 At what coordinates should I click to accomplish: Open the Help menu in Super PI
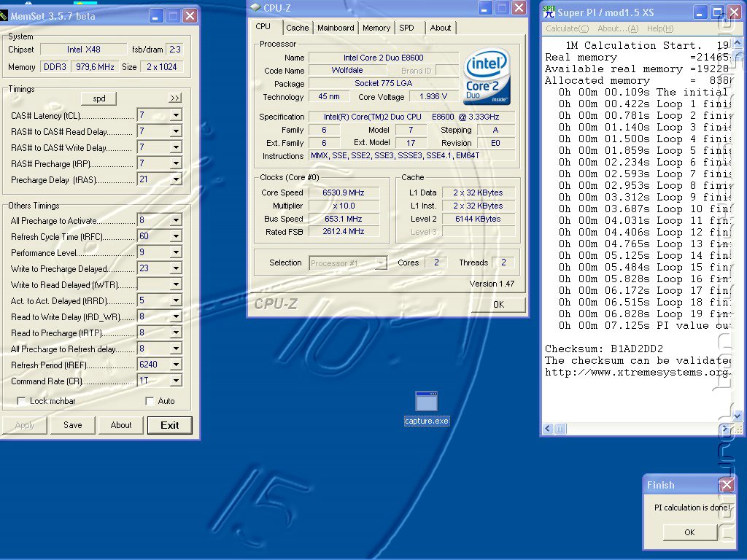(x=660, y=28)
